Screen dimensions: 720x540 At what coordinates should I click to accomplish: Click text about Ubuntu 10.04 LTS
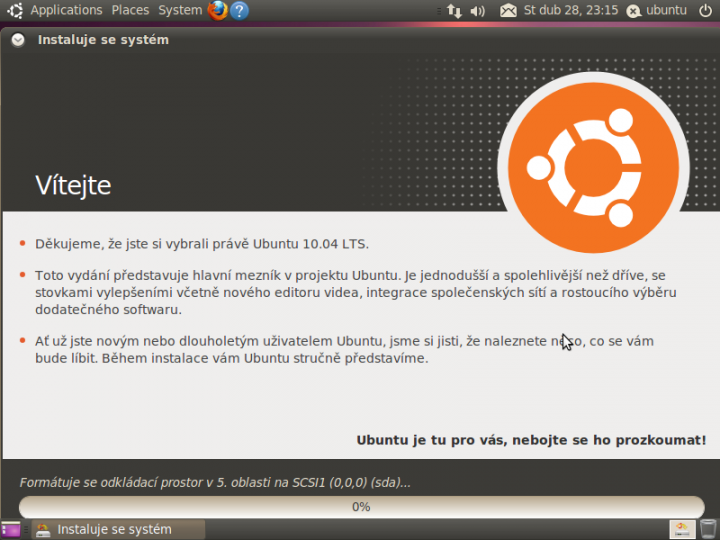point(202,244)
